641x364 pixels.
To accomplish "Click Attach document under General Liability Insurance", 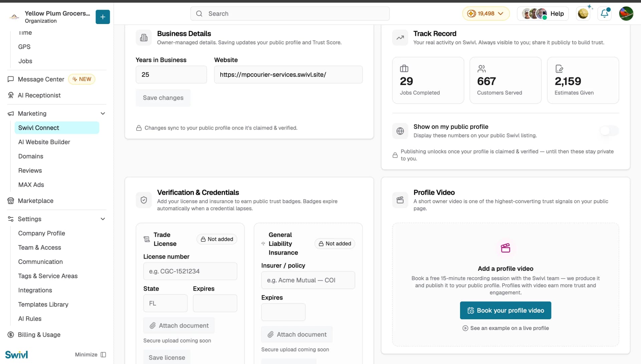I will (x=297, y=334).
